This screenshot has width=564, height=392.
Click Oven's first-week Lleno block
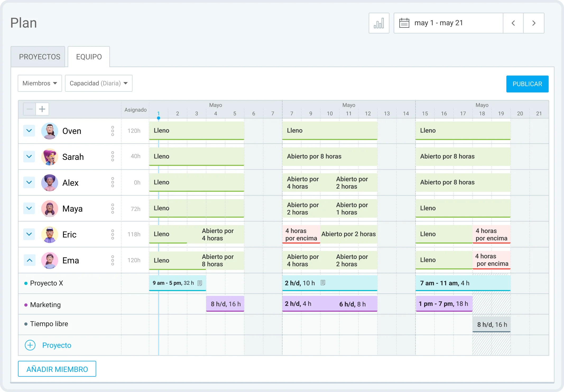coord(197,130)
